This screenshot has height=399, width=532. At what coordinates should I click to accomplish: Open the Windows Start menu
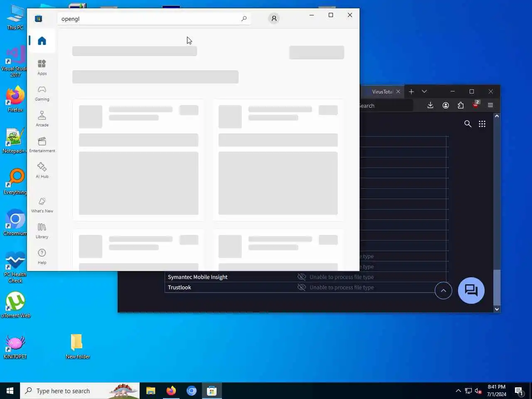10,391
